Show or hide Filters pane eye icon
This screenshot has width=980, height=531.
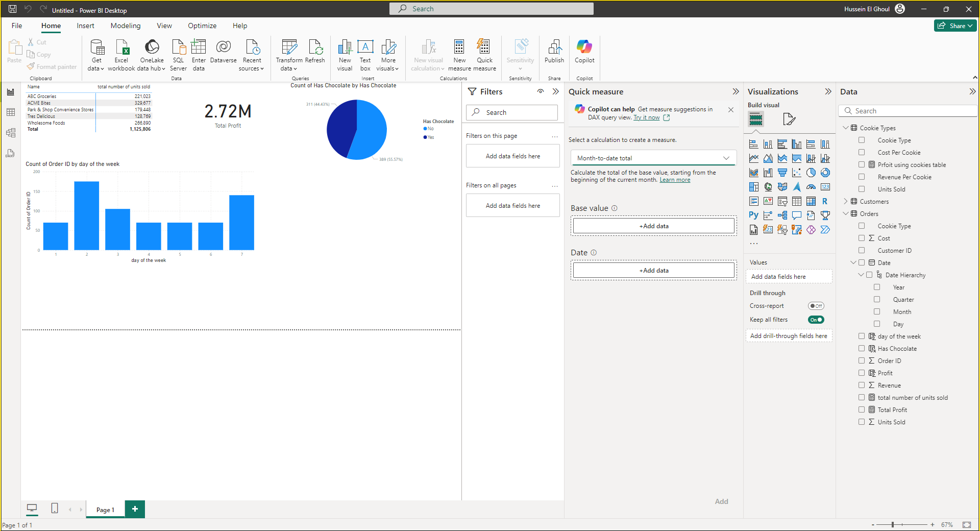pos(541,91)
